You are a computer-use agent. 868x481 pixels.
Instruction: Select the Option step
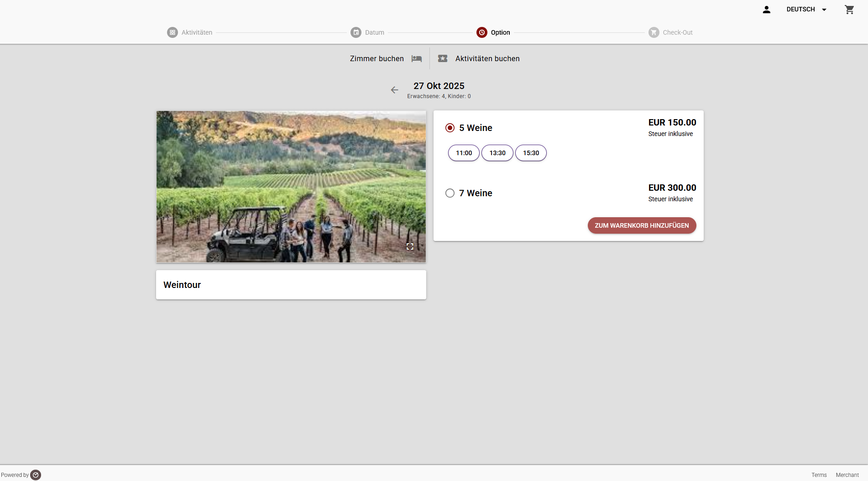(493, 32)
